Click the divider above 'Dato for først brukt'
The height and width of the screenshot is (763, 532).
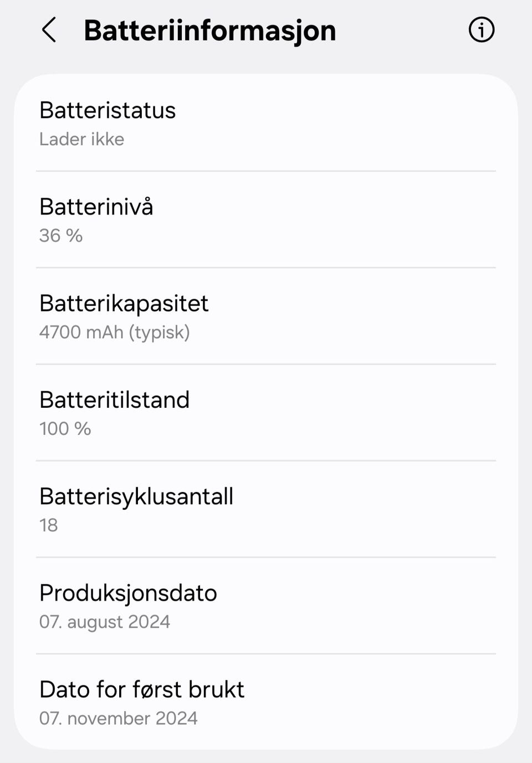(266, 654)
